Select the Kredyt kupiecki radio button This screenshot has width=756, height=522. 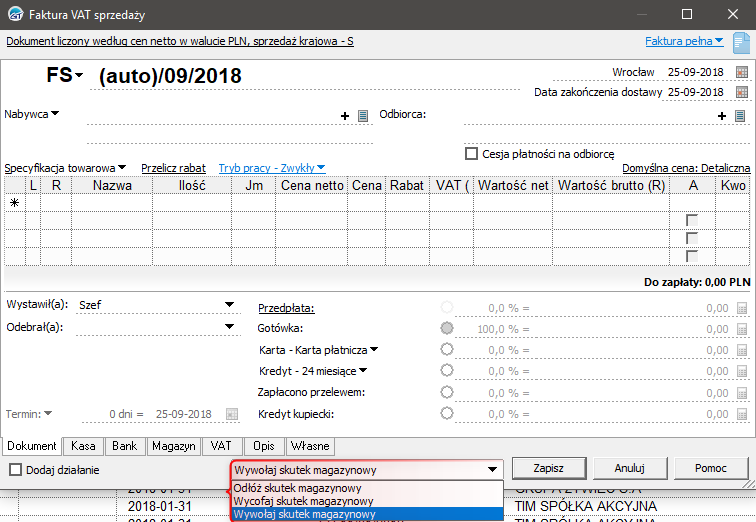(447, 413)
